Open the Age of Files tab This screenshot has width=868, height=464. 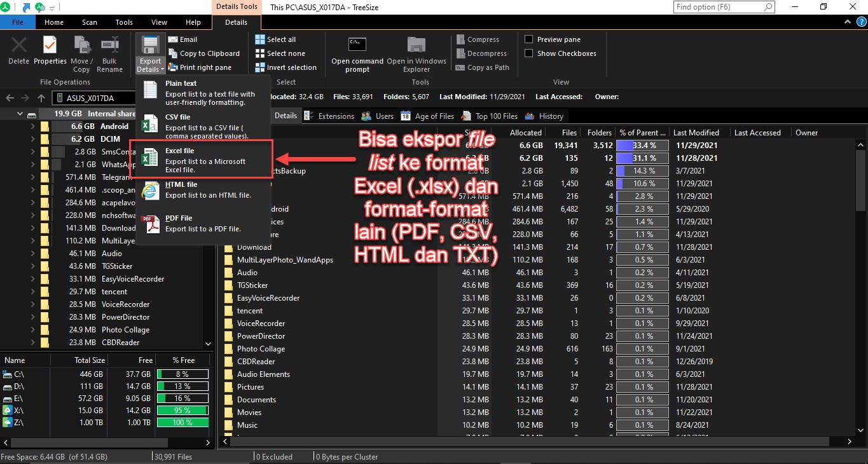[x=428, y=116]
